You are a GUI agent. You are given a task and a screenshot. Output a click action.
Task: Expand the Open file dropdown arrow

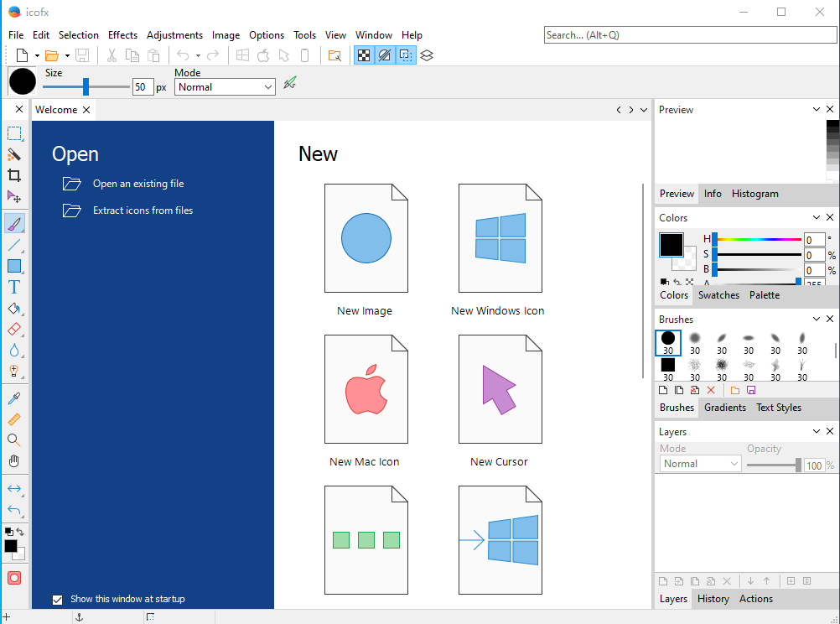point(67,55)
